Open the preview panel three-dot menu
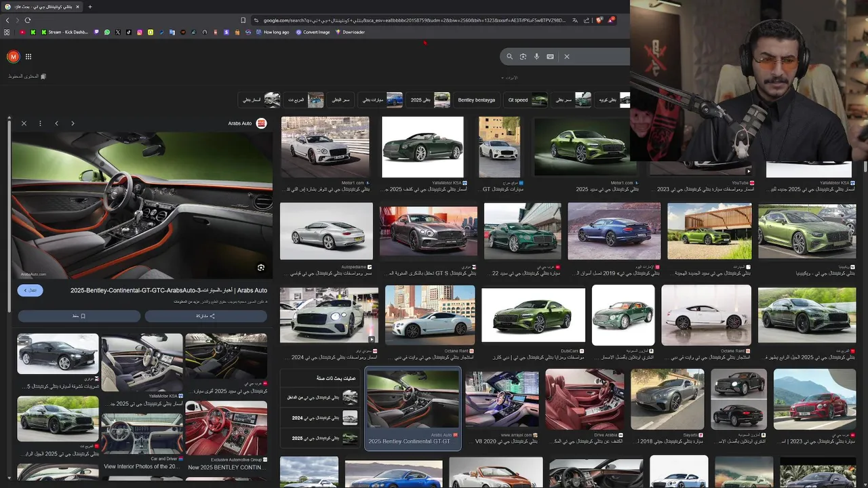 coord(40,123)
